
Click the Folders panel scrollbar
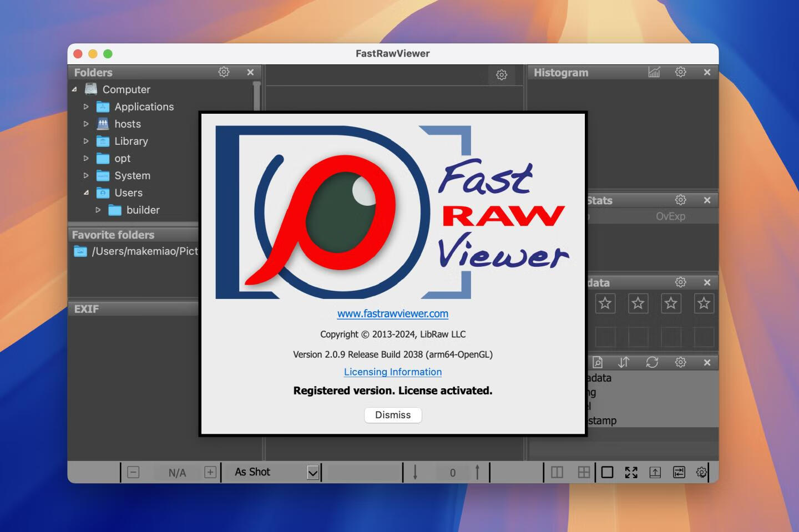tap(256, 97)
